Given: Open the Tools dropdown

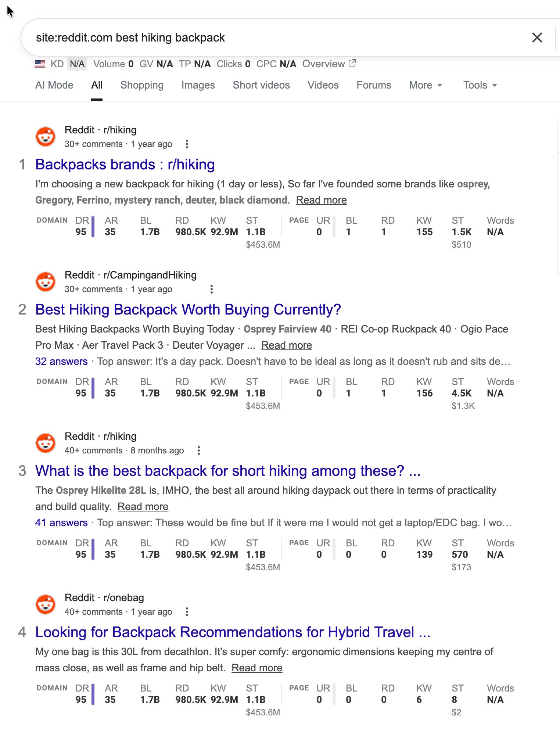Looking at the screenshot, I should coord(480,85).
